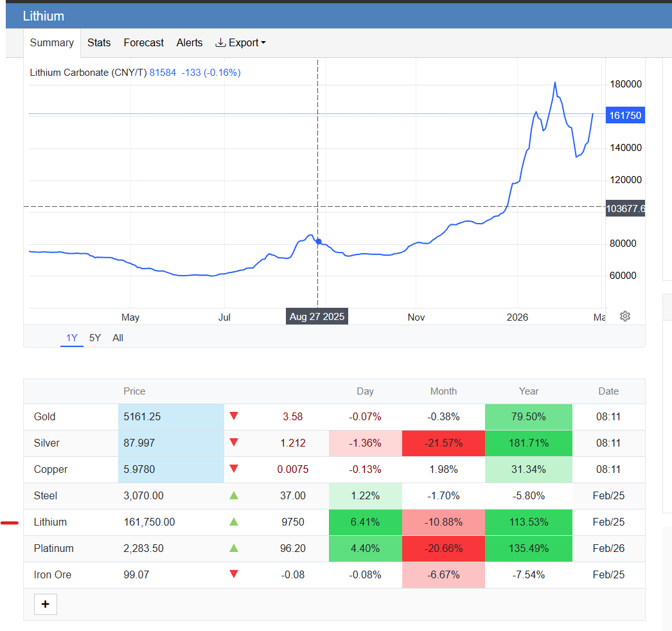Screen dimensions: 672x631
Task: Click Lithium's green 113.53% year cell
Action: tap(529, 522)
